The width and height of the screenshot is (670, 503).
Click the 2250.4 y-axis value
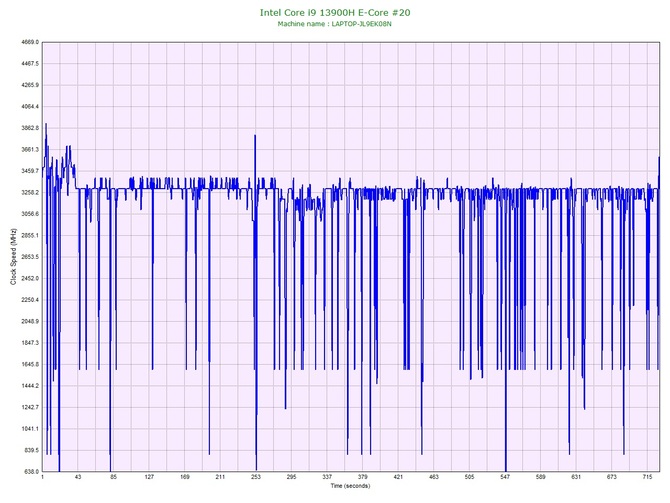(30, 300)
